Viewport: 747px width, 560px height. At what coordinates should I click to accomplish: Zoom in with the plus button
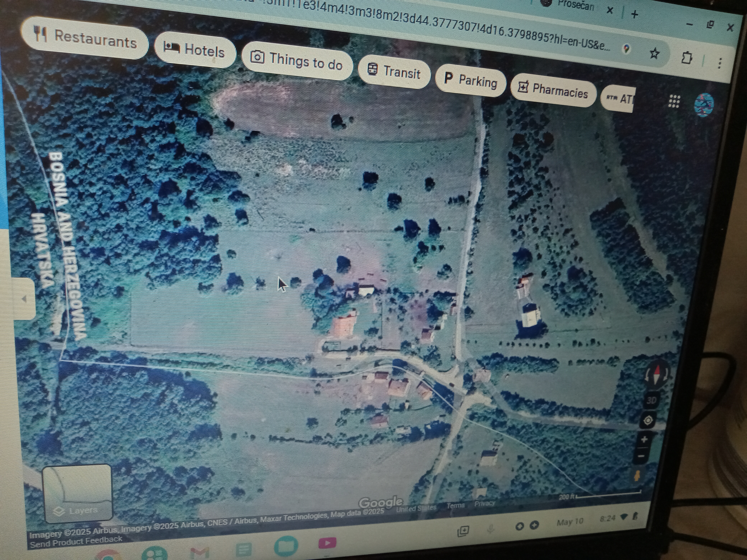pyautogui.click(x=644, y=440)
